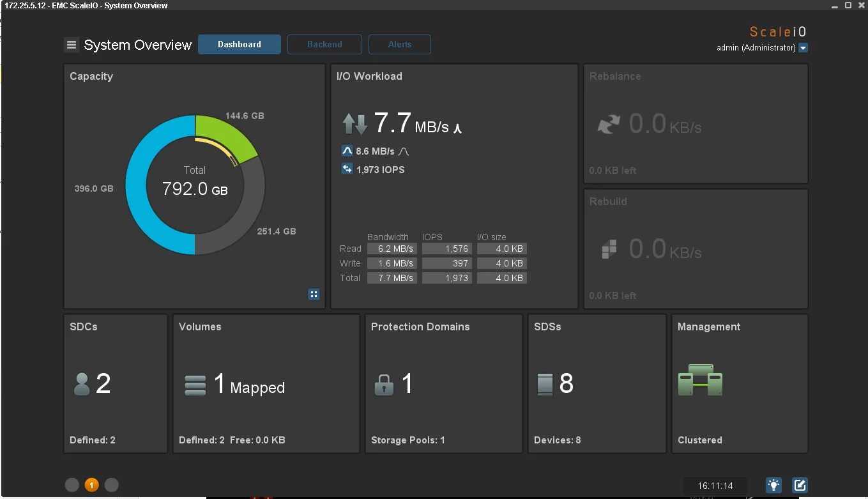This screenshot has width=868, height=499.
Task: Click the 'Devices: 8' text
Action: (558, 440)
